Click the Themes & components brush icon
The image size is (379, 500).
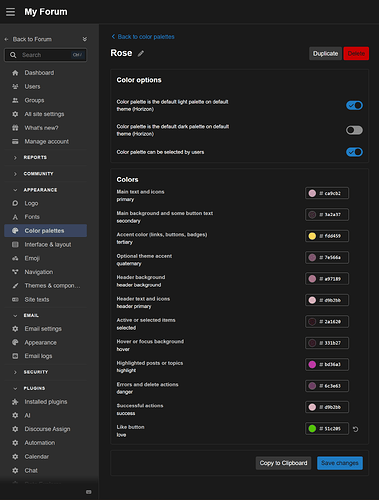tap(15, 286)
